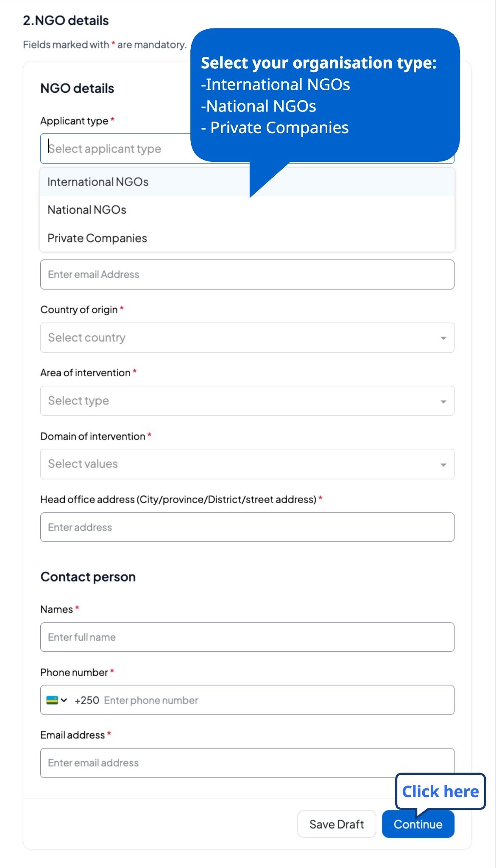Viewport: 496px width, 868px height.
Task: Click the Rwanda flag country code icon
Action: (52, 700)
